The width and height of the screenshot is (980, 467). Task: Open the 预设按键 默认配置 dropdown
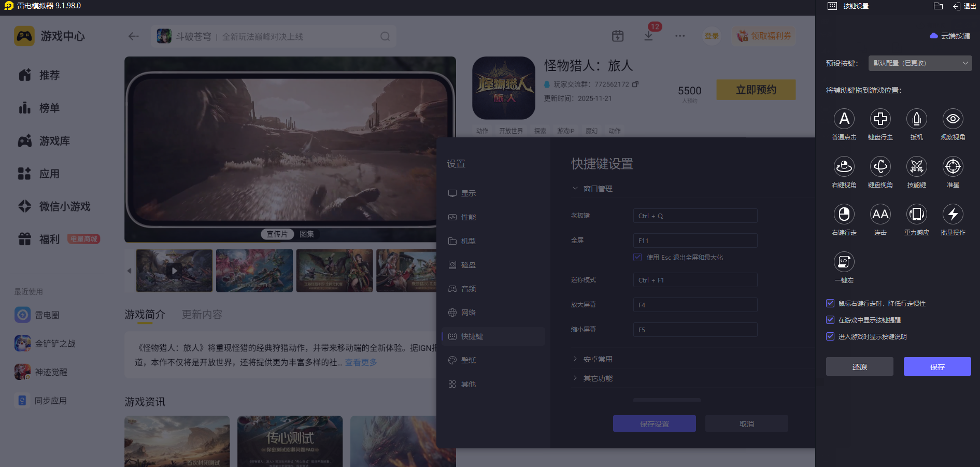pyautogui.click(x=920, y=63)
